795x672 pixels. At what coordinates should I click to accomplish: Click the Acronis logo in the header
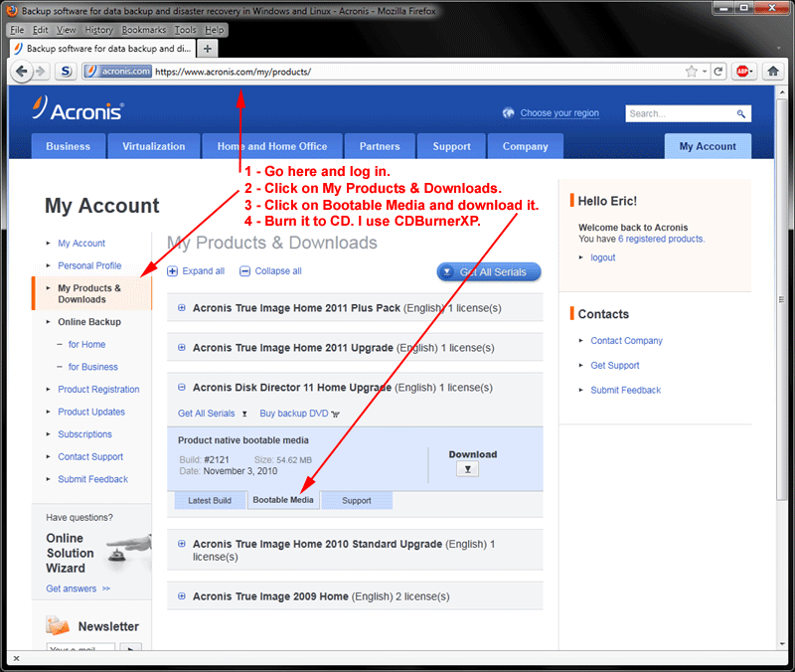tap(78, 109)
